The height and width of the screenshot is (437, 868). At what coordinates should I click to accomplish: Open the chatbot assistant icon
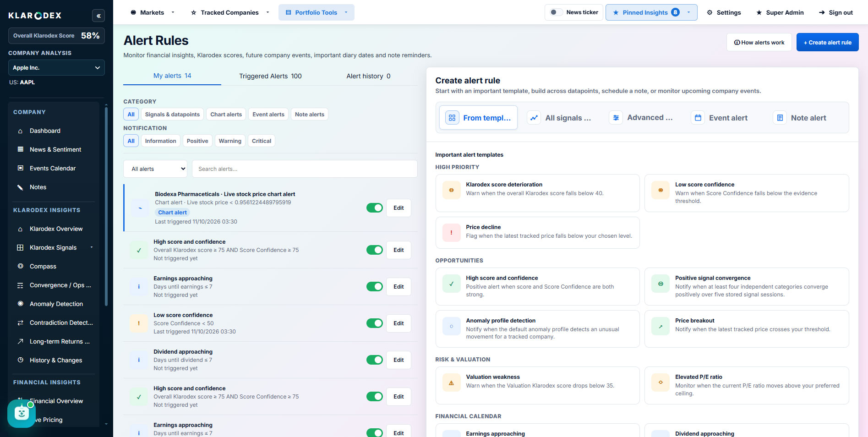point(22,413)
